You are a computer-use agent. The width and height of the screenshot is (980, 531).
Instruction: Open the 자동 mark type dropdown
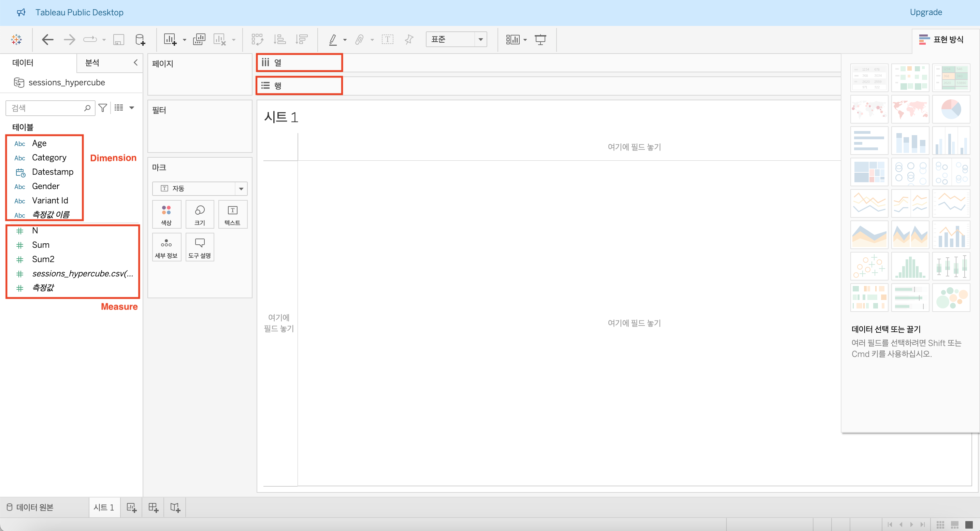click(241, 189)
